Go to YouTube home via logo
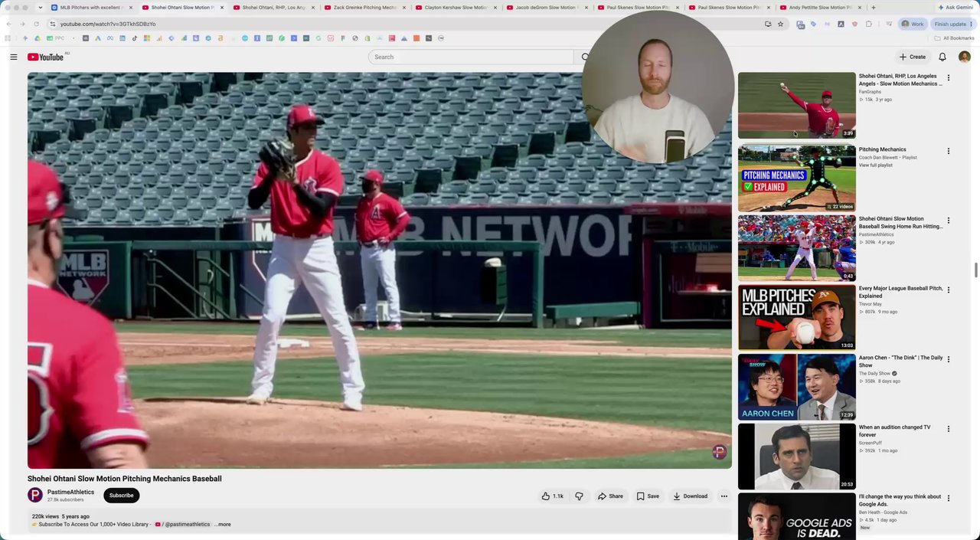Screen dimensions: 980x540 pos(46,57)
